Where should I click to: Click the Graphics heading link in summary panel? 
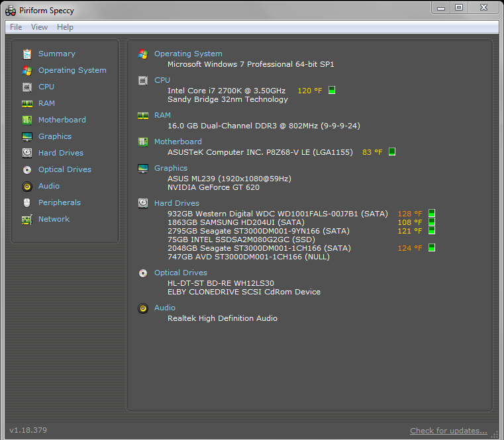pyautogui.click(x=171, y=168)
